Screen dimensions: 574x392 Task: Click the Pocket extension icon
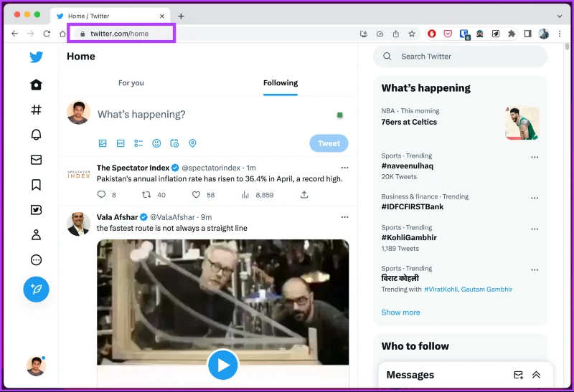[448, 34]
